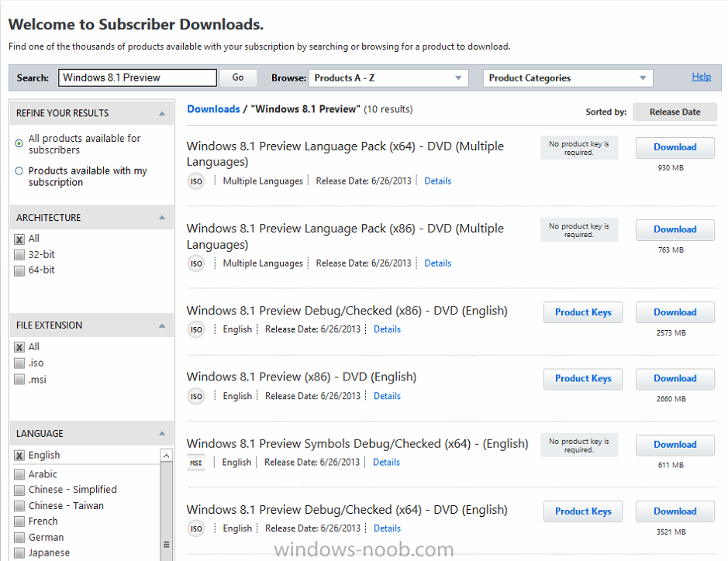Click the Go search button

[238, 77]
